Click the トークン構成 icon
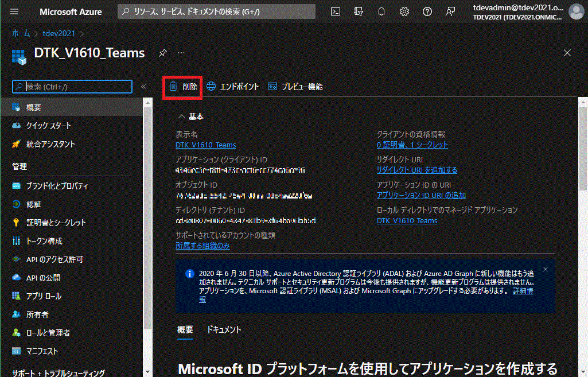The height and width of the screenshot is (377, 588). pos(16,241)
